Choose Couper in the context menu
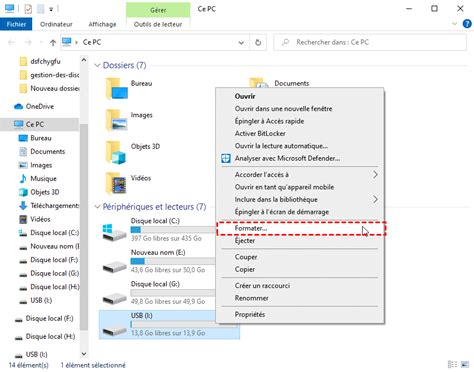This screenshot has height=372, width=474. [300, 257]
